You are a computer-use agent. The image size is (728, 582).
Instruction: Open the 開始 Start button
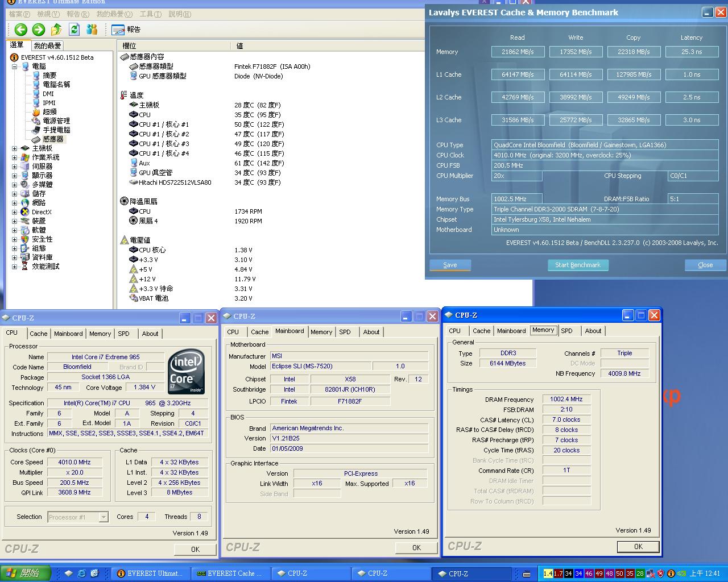point(25,573)
